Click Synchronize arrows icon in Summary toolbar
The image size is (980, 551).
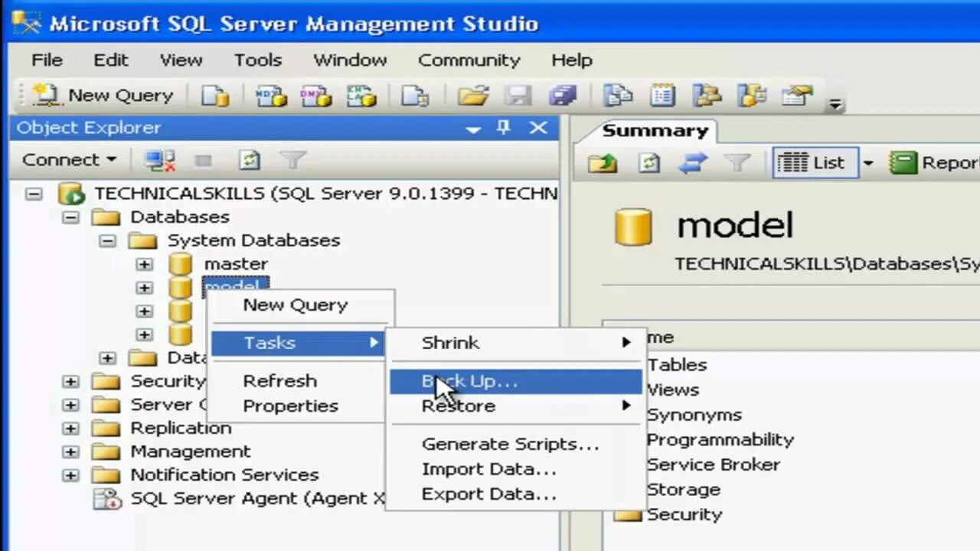pos(692,163)
